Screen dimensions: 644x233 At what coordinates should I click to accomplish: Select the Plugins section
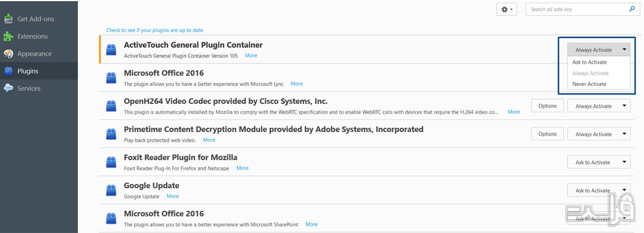38,71
